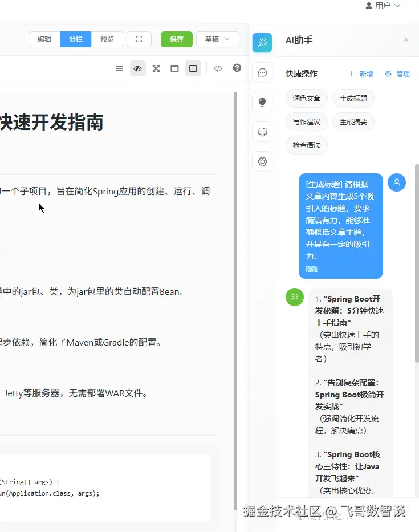419x532 pixels.
Task: Expand the 草稿 status dropdown
Action: point(217,39)
